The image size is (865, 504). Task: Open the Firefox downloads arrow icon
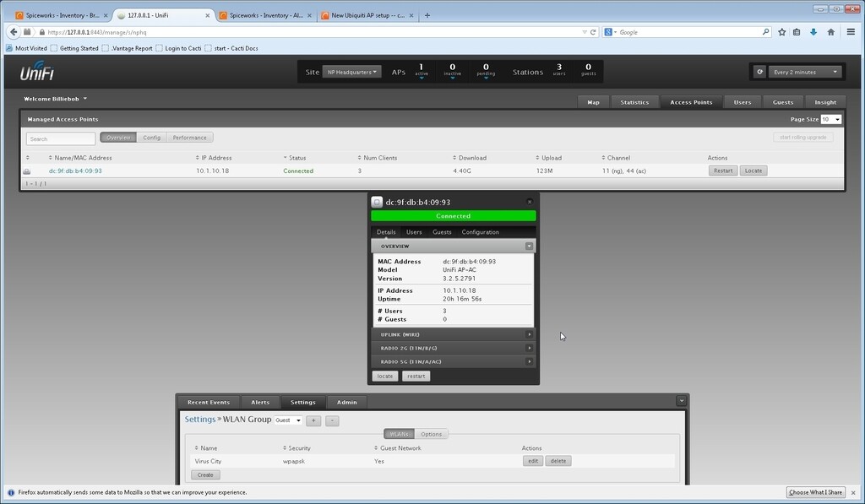tap(813, 31)
